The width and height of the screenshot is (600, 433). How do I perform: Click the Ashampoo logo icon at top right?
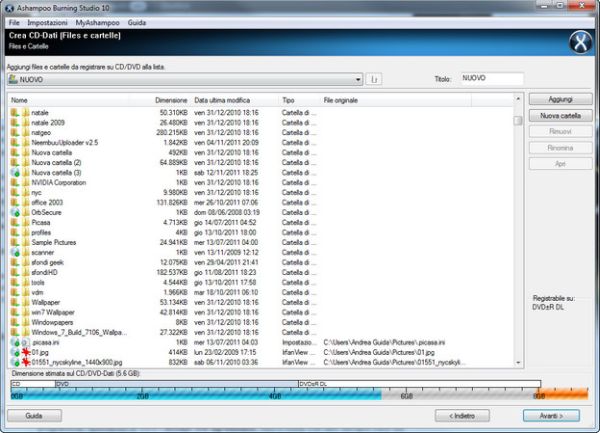[x=580, y=42]
